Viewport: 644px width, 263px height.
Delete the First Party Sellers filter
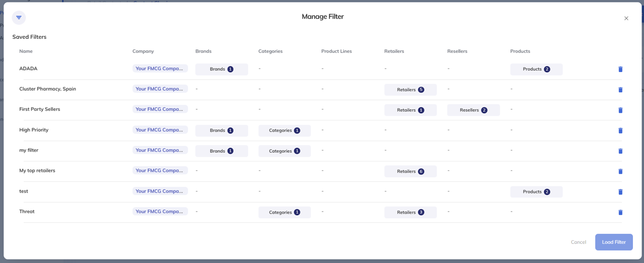(620, 110)
